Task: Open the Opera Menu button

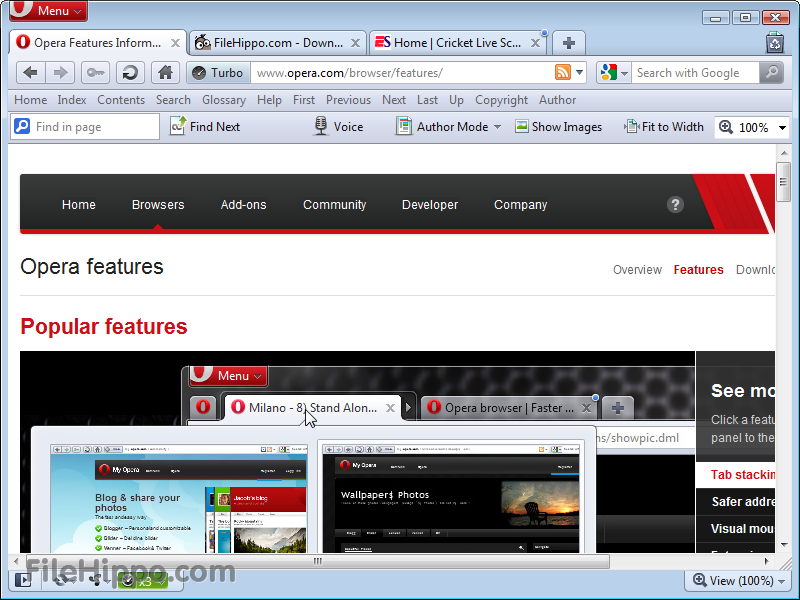Action: click(48, 10)
